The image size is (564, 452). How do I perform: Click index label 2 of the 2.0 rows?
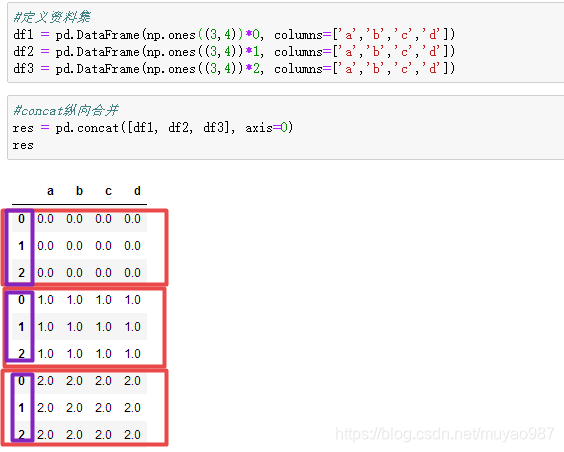click(x=22, y=434)
